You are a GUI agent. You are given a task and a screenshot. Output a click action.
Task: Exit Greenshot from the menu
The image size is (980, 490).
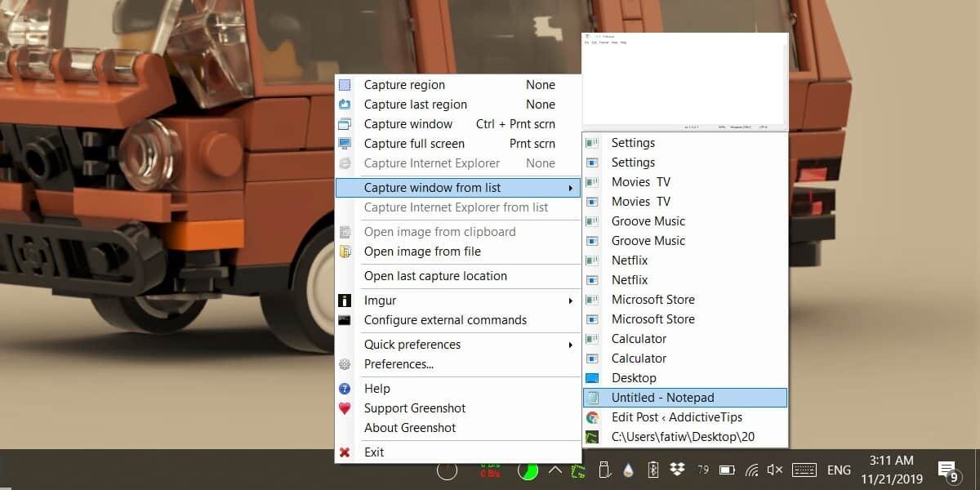(374, 452)
